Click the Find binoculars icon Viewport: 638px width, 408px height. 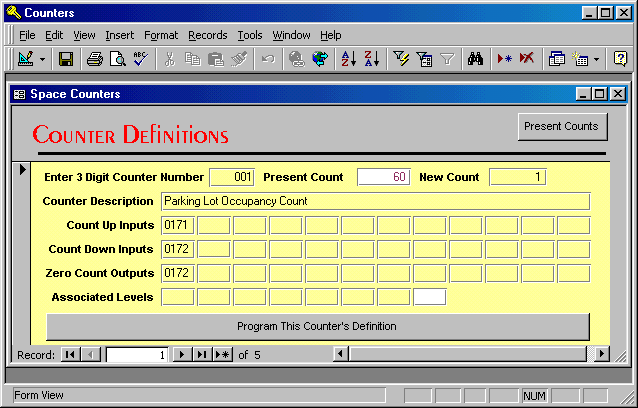pos(476,59)
